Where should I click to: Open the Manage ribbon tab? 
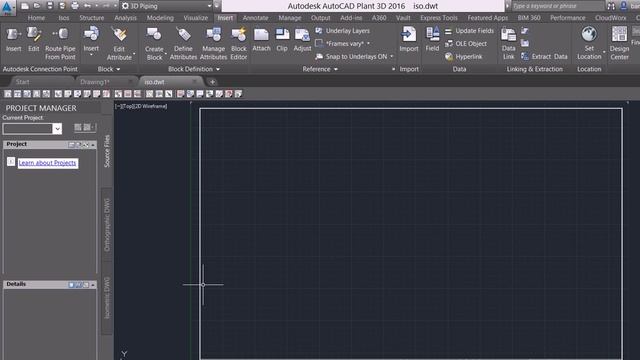coord(290,18)
